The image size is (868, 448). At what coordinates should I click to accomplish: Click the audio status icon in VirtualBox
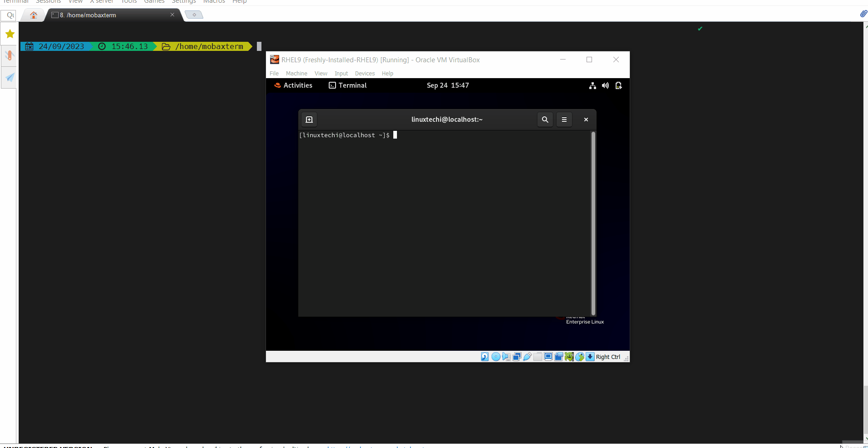pyautogui.click(x=506, y=357)
